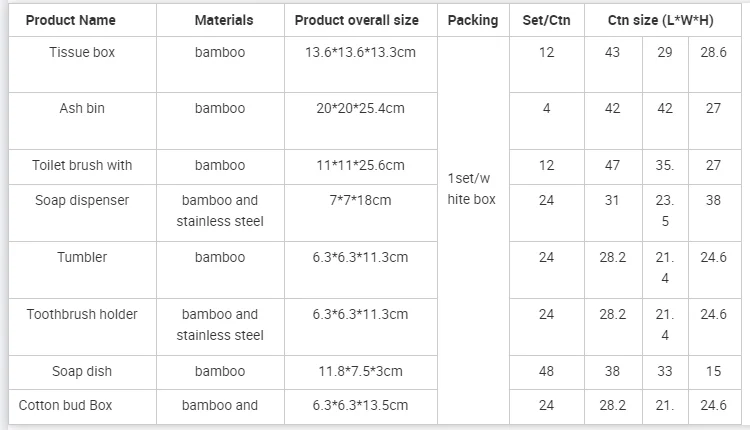The image size is (750, 430).
Task: Select the 11.8*7.5*3cm size cell
Action: point(360,371)
